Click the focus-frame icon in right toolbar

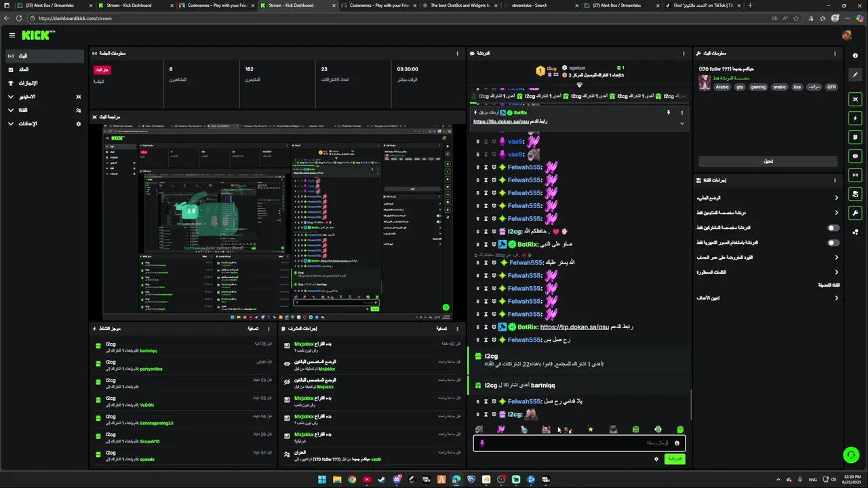[x=855, y=99]
